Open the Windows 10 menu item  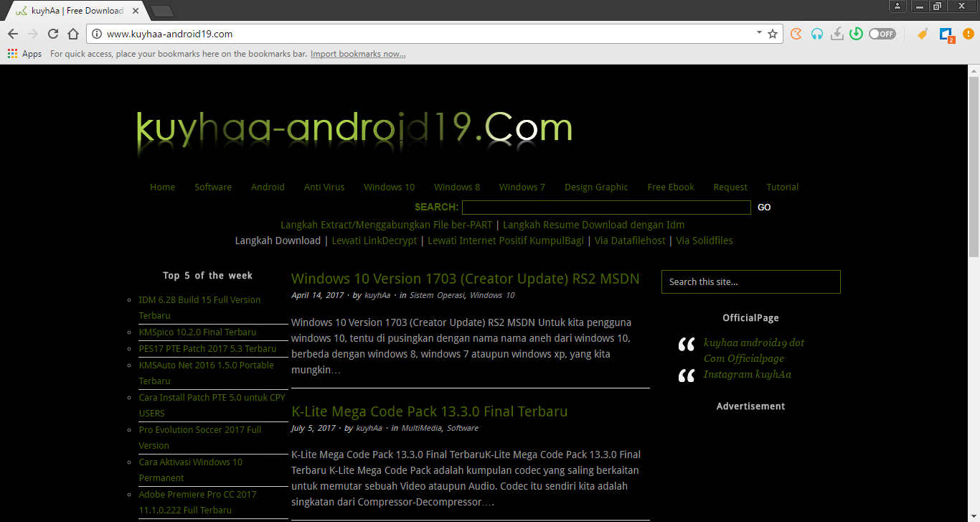389,187
